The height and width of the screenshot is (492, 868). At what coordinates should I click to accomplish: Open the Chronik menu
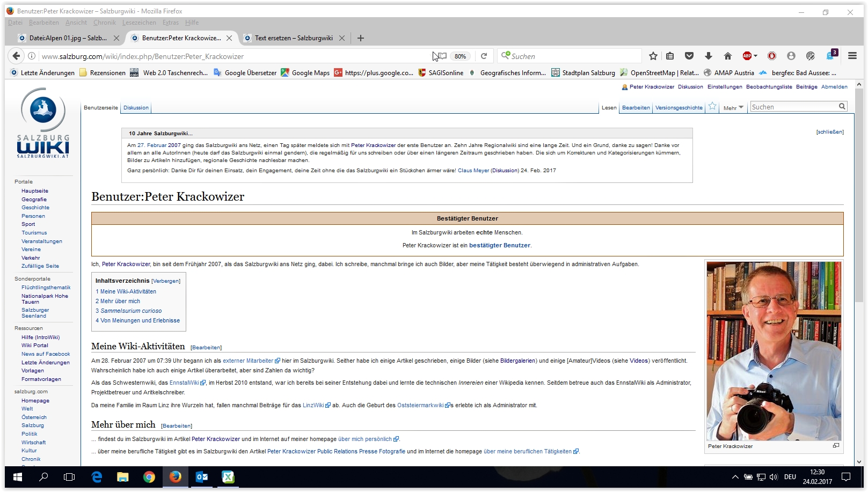coord(105,23)
